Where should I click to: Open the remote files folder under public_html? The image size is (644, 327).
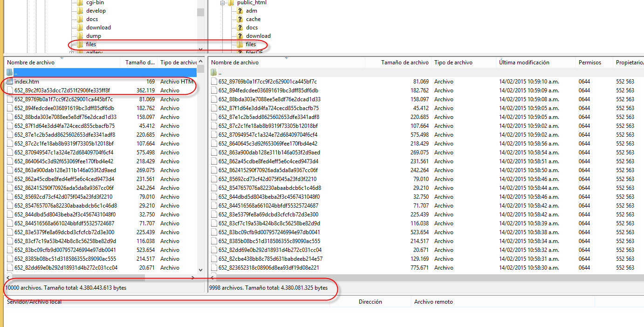pos(251,44)
